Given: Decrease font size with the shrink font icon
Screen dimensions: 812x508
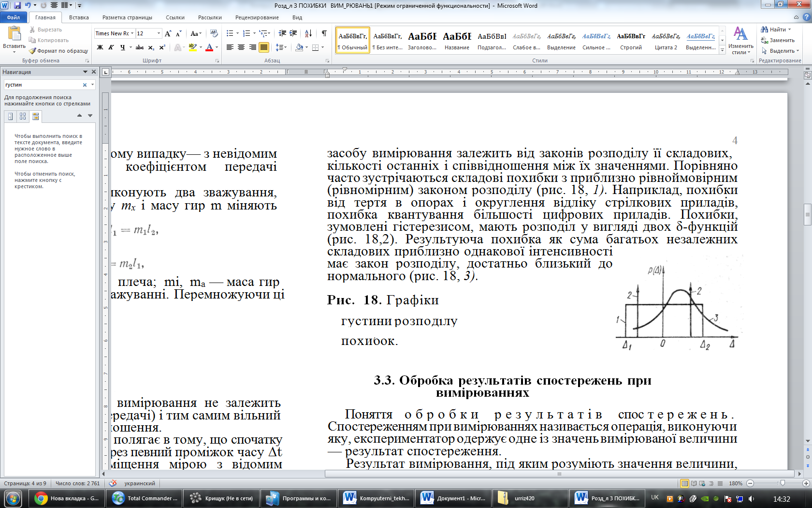Looking at the screenshot, I should coord(179,33).
